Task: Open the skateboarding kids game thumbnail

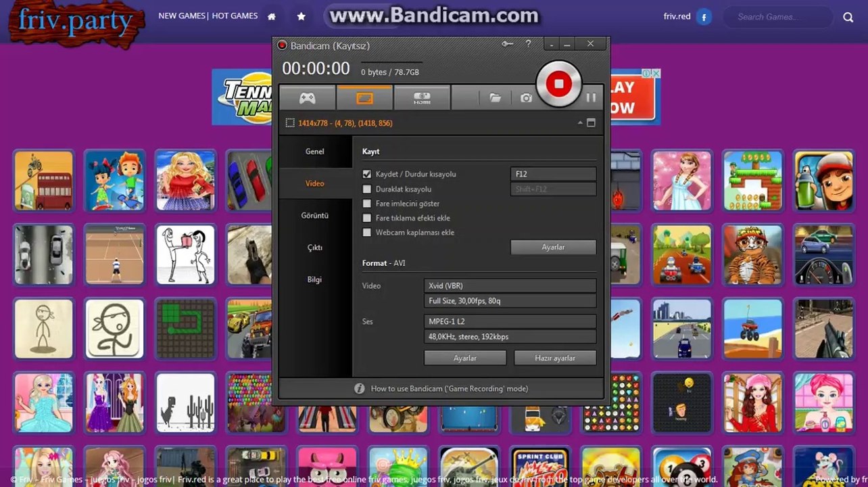Action: [x=114, y=181]
